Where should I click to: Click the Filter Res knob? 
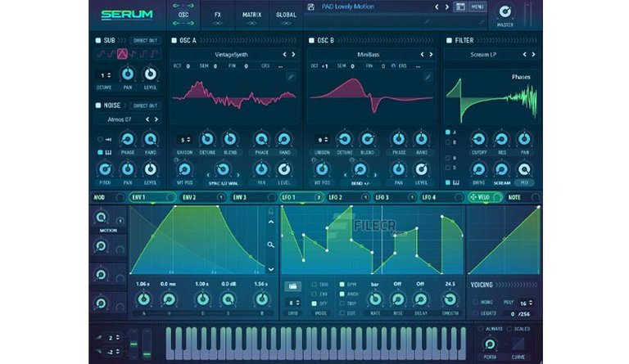click(501, 139)
